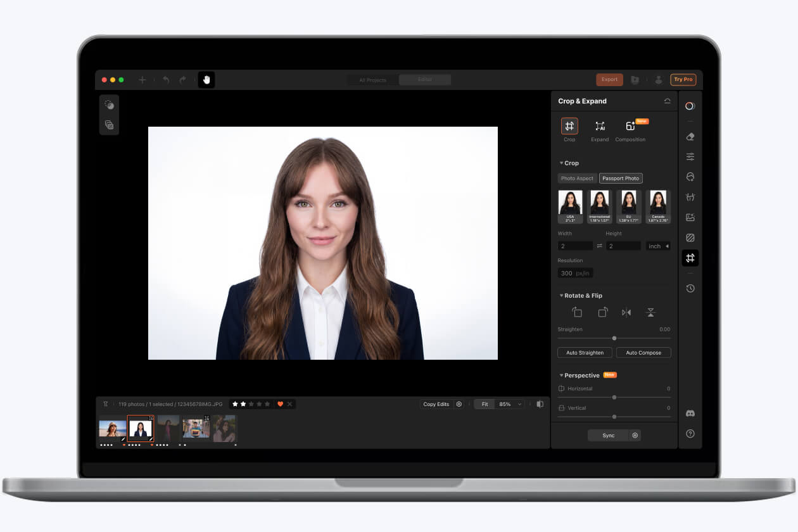Set rating to one star

point(236,404)
